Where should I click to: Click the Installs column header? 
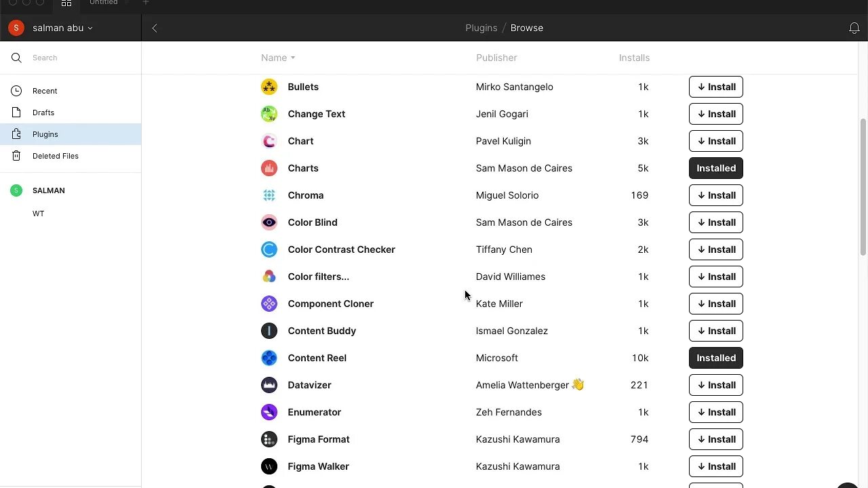(x=634, y=58)
